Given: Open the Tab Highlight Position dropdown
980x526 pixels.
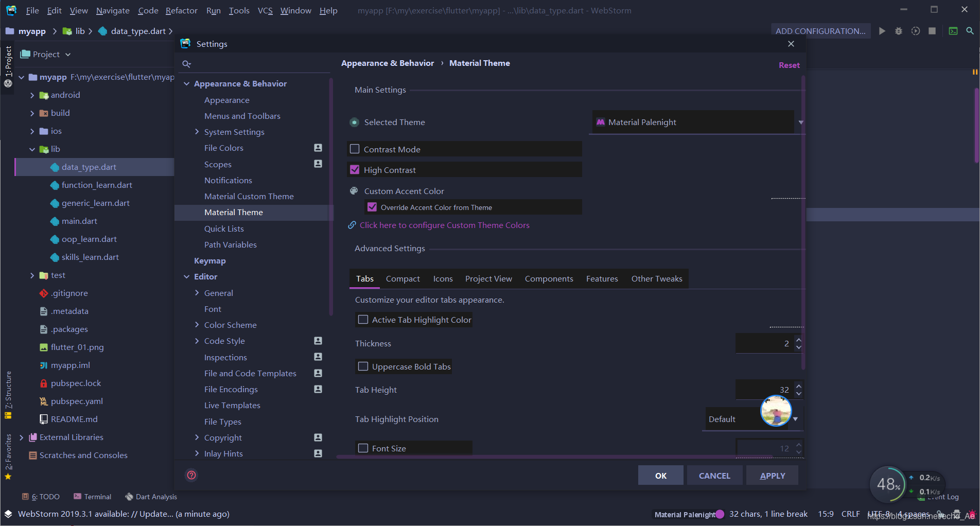Looking at the screenshot, I should coord(795,418).
